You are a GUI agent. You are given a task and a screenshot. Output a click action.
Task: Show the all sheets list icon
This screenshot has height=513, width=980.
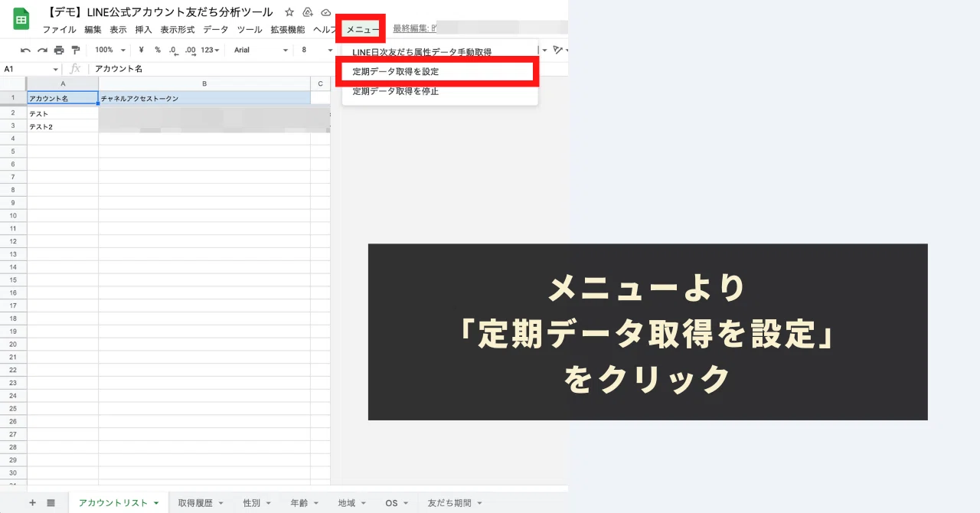(51, 502)
